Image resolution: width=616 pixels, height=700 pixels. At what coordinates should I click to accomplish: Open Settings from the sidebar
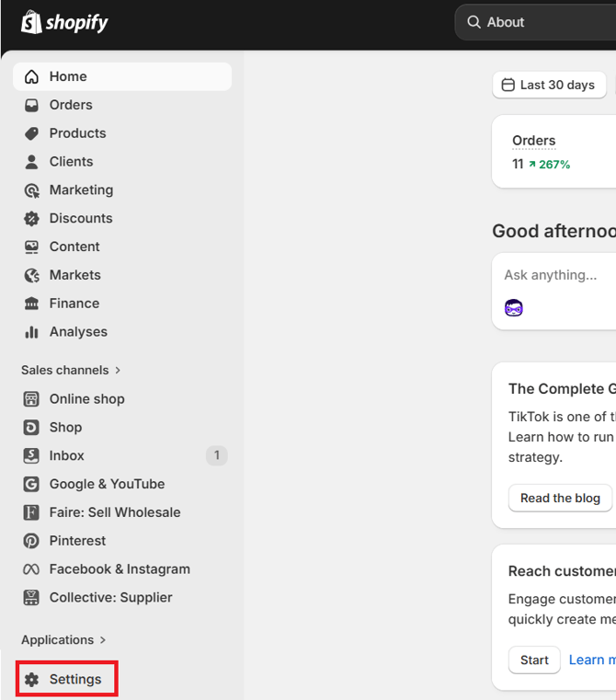67,679
